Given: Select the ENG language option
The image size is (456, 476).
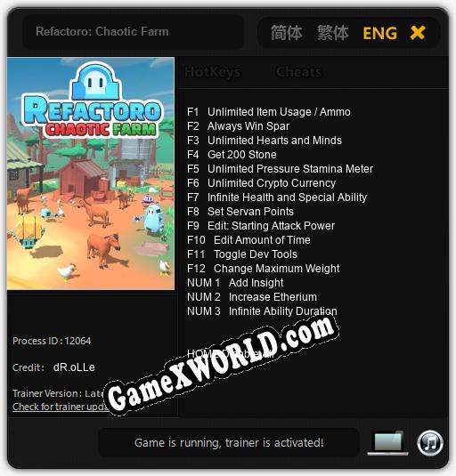Looking at the screenshot, I should tap(379, 33).
